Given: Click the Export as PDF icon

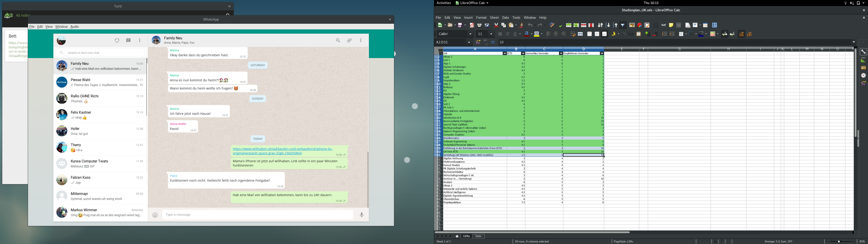Looking at the screenshot, I should tap(472, 25).
